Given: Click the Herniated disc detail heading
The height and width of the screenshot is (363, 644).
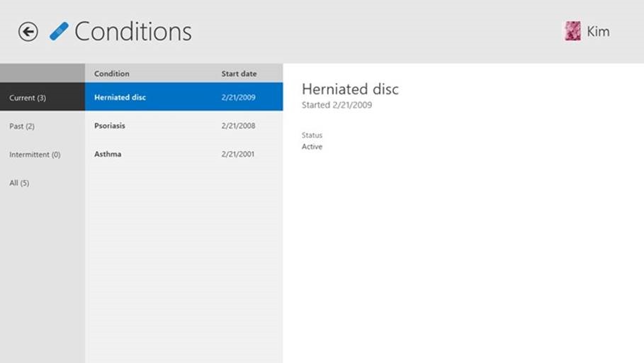Looking at the screenshot, I should pyautogui.click(x=350, y=89).
